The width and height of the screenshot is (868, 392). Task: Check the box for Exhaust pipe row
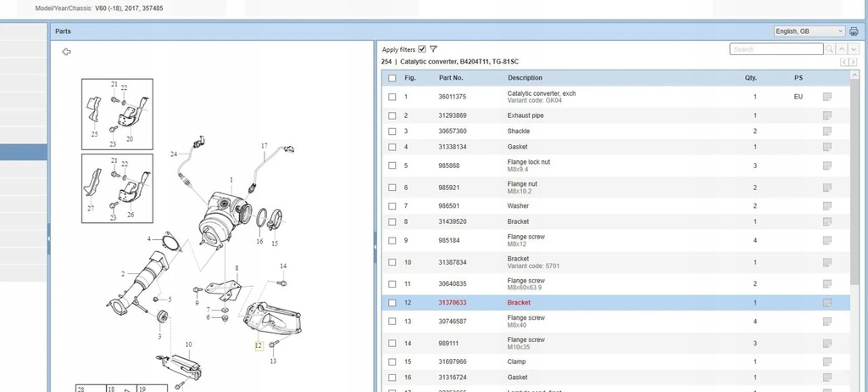(x=392, y=116)
